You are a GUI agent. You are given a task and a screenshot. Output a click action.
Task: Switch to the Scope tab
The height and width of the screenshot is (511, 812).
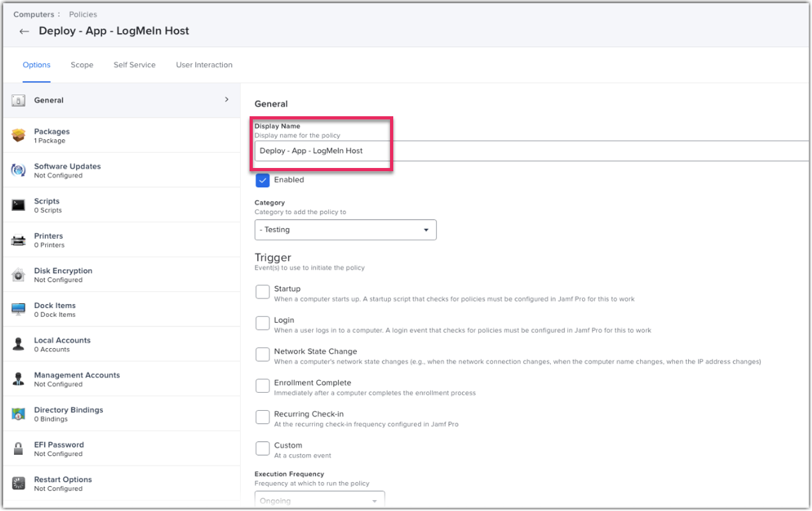click(82, 65)
